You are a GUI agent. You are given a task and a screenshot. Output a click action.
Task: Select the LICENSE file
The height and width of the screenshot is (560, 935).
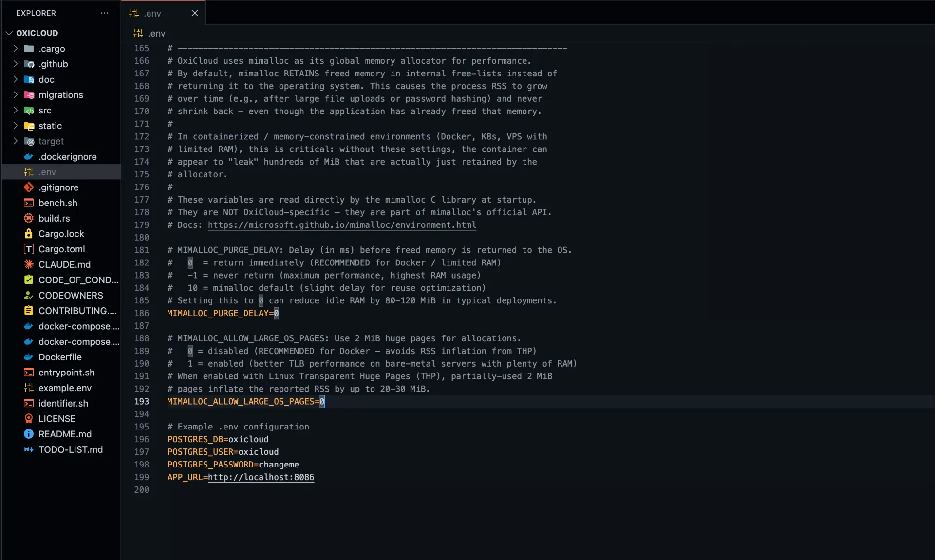[57, 419]
